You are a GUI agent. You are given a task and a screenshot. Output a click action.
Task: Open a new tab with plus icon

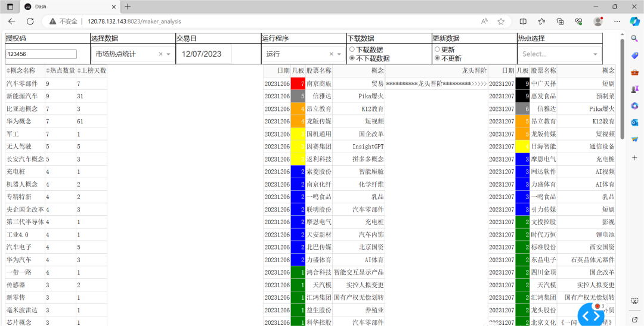point(128,7)
